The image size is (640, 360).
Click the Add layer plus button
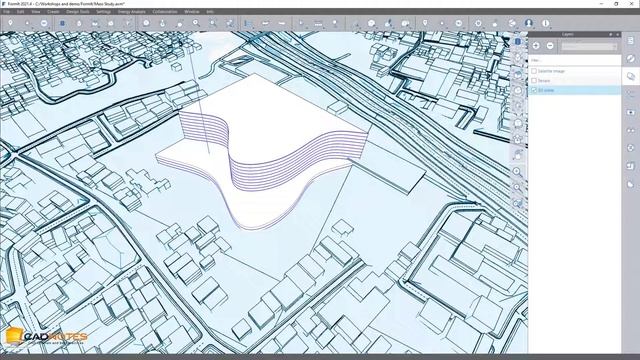(536, 46)
